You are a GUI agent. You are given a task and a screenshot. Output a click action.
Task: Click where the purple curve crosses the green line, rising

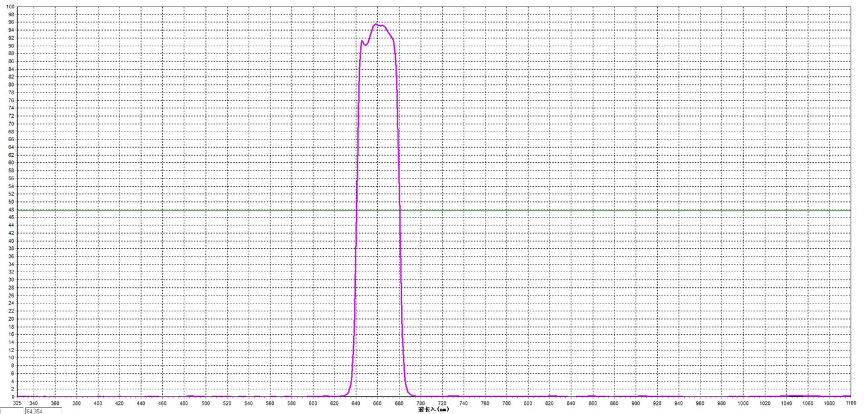(x=356, y=210)
